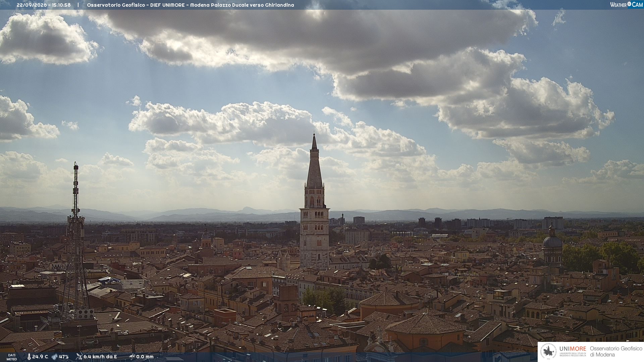Click the UNIMORE university seal emblem
Screen dimensions: 644x362
[x=548, y=352]
